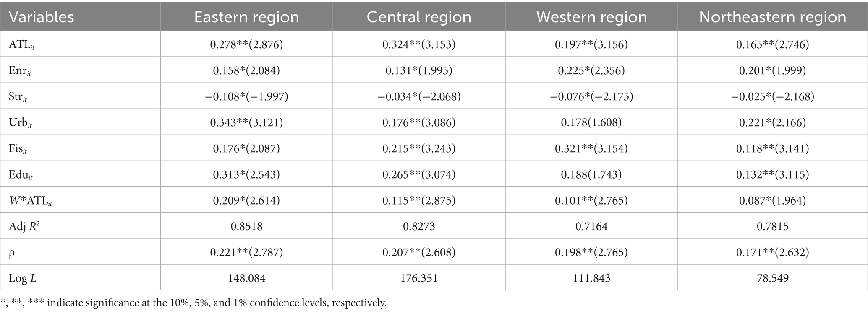Select the Fis row label cell
This screenshot has width=868, height=316.
click(18, 149)
